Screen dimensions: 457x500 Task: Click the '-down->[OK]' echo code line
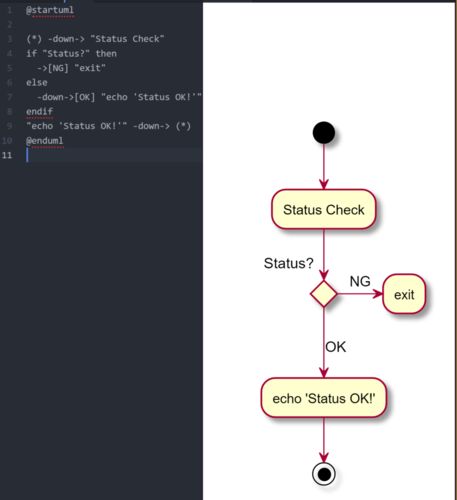click(x=119, y=97)
